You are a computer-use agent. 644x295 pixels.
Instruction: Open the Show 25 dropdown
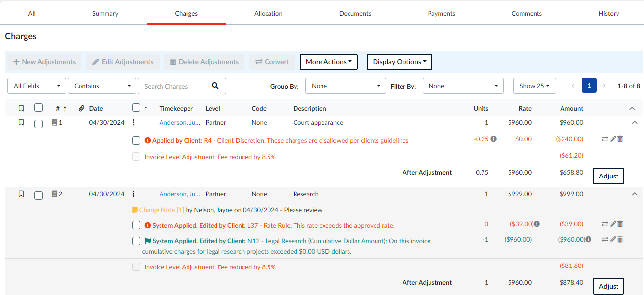pyautogui.click(x=535, y=86)
